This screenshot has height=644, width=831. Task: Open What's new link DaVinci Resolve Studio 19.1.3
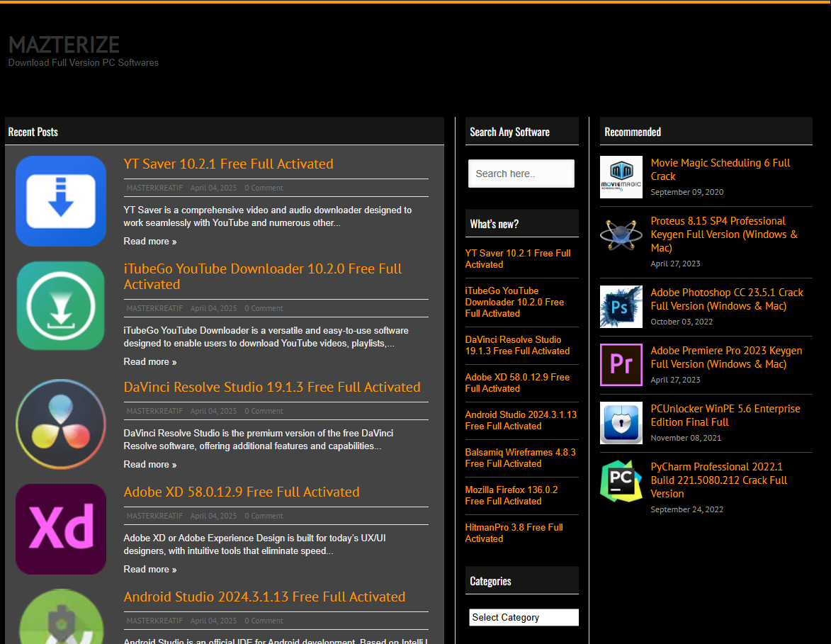click(517, 345)
